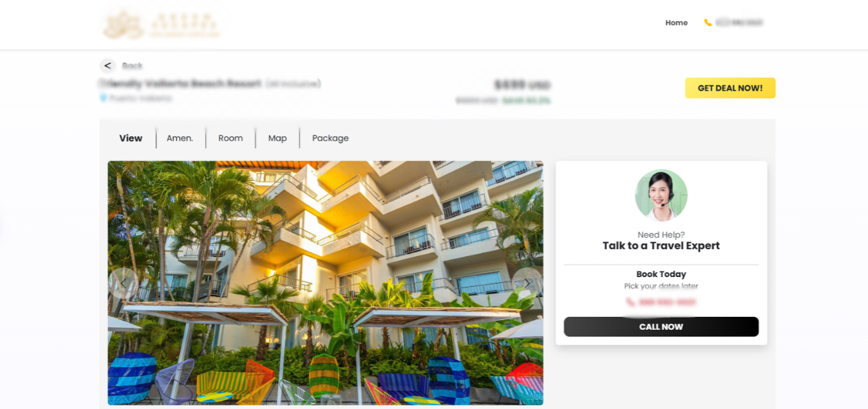This screenshot has width=868, height=409.
Task: Select the Room tab
Action: click(x=230, y=138)
